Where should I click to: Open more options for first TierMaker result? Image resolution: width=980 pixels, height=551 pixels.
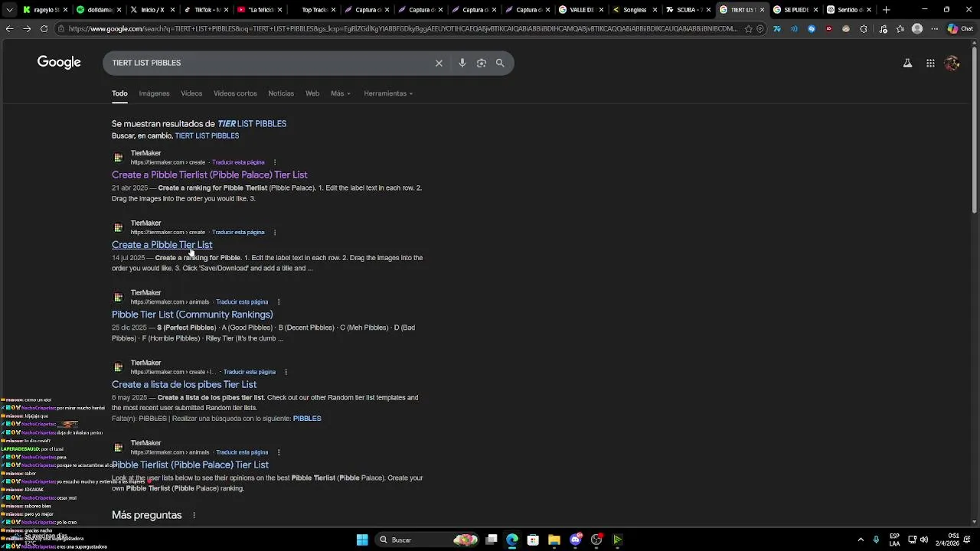(x=275, y=162)
